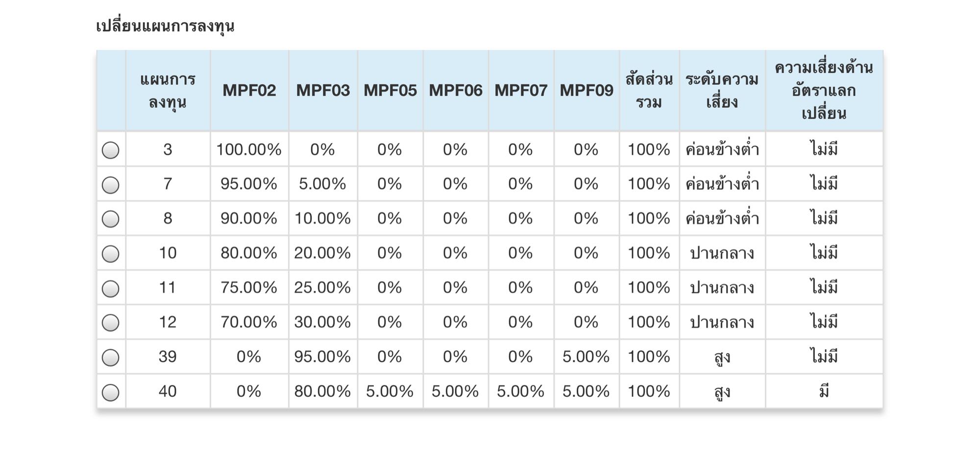Click the MPF05 column header
This screenshot has height=453, width=980.
(x=390, y=91)
